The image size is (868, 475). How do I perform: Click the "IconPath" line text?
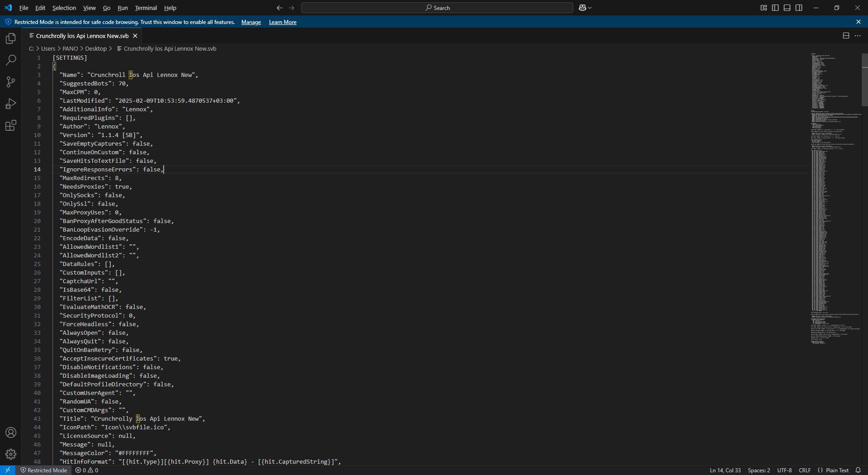coord(115,427)
